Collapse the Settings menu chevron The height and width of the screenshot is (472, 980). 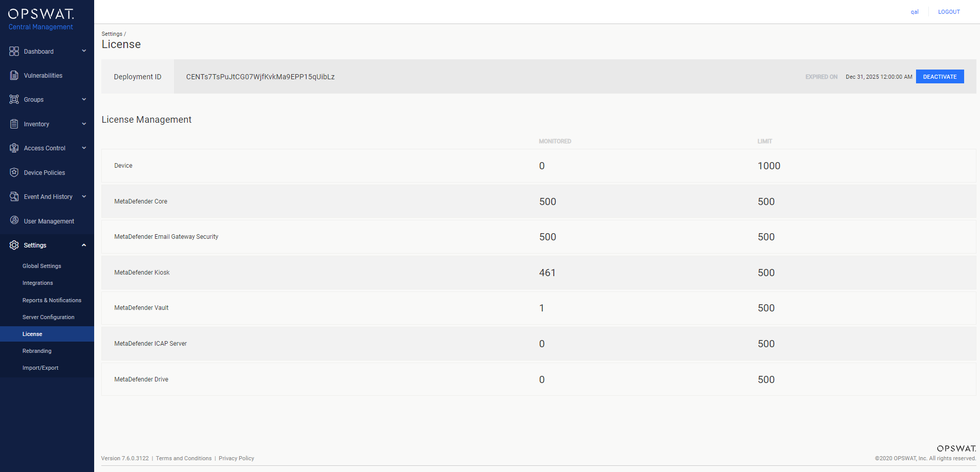click(84, 245)
